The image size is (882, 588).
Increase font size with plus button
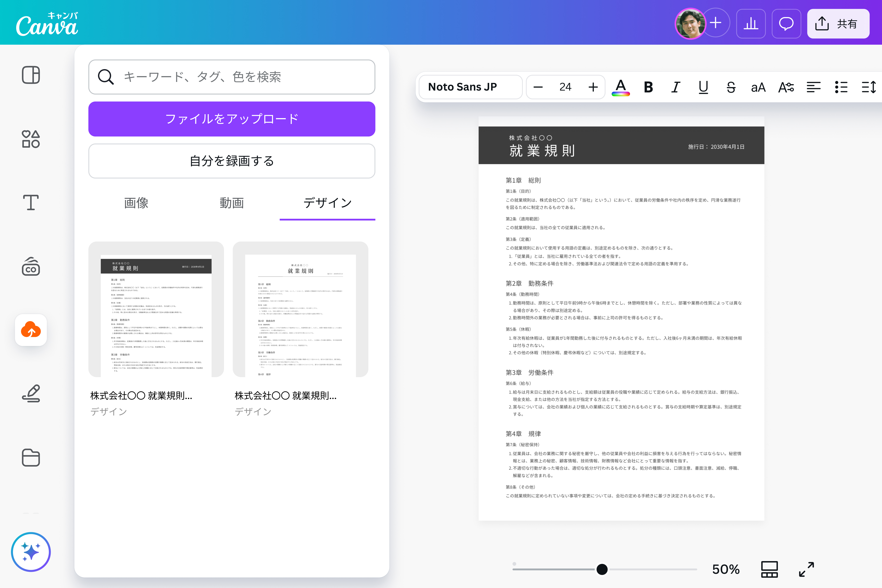click(593, 87)
